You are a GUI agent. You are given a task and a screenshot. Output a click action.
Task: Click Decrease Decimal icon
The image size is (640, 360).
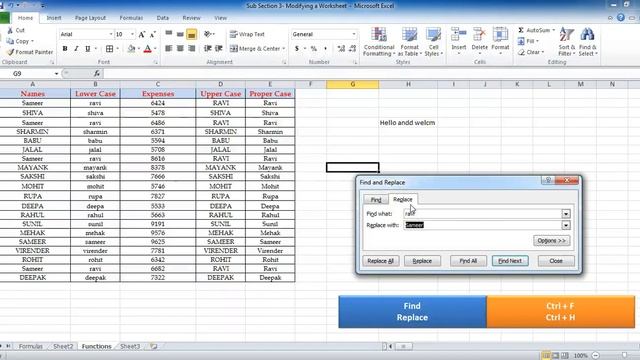tap(353, 49)
